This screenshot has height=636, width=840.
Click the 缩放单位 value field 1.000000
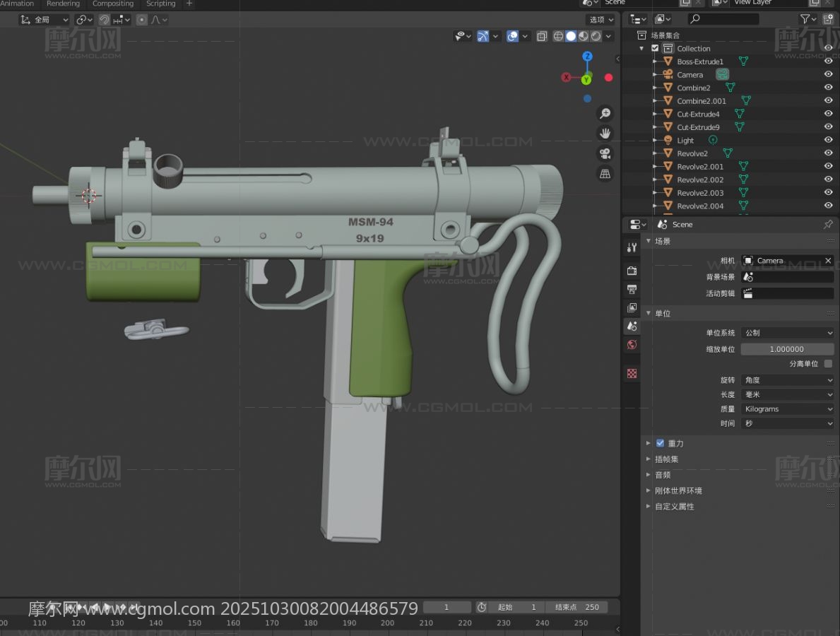pos(786,349)
